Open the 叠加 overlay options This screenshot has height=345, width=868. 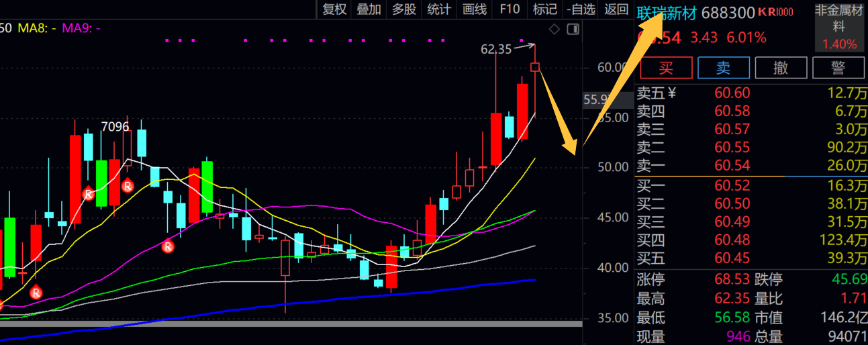coord(369,9)
